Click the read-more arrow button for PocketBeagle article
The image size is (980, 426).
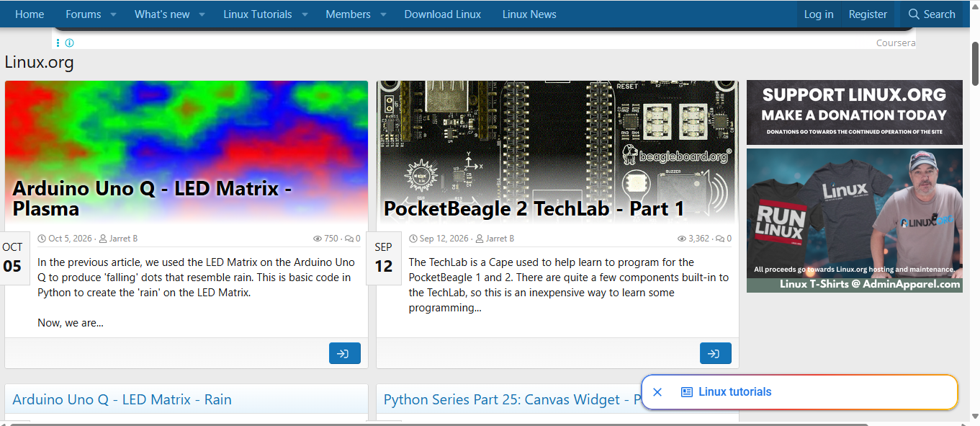click(716, 353)
